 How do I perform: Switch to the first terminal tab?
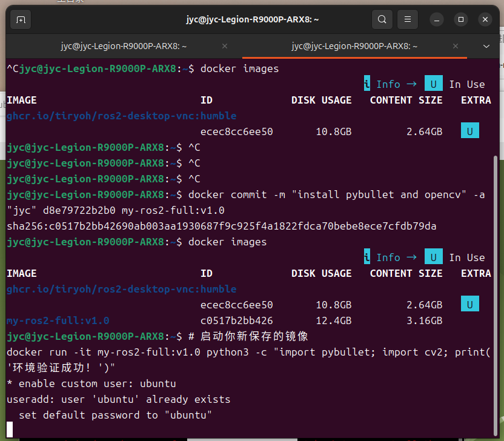(x=124, y=46)
